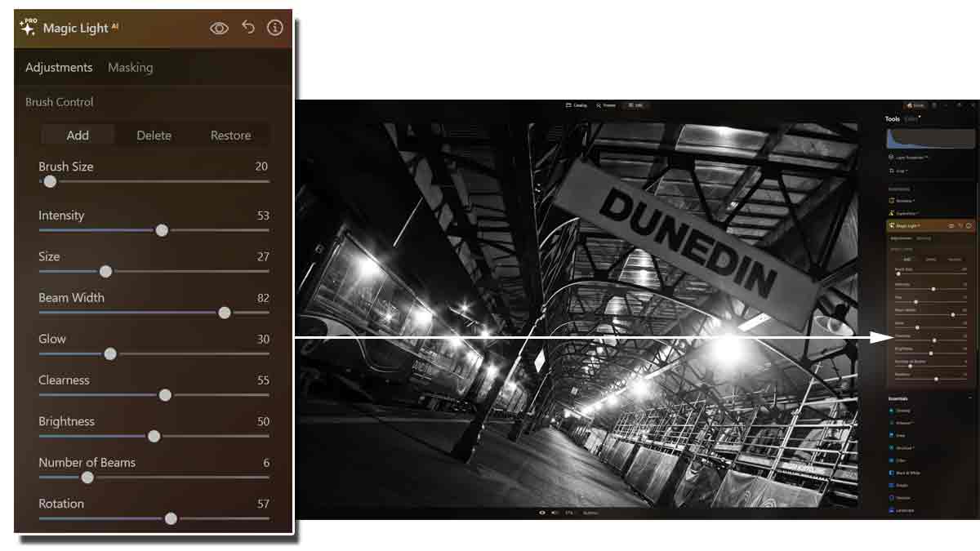Switch to the Masking tab
Screen dimensions: 980x551
coord(131,68)
